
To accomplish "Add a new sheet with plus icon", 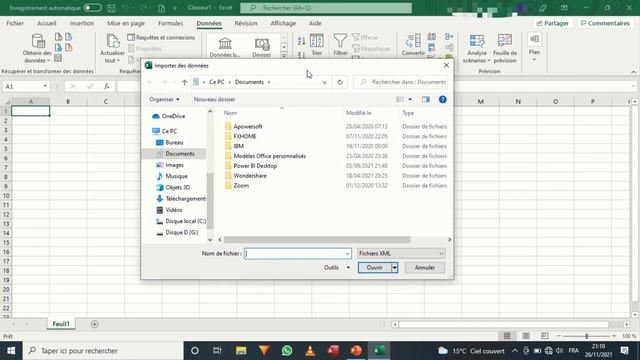I will click(x=94, y=324).
